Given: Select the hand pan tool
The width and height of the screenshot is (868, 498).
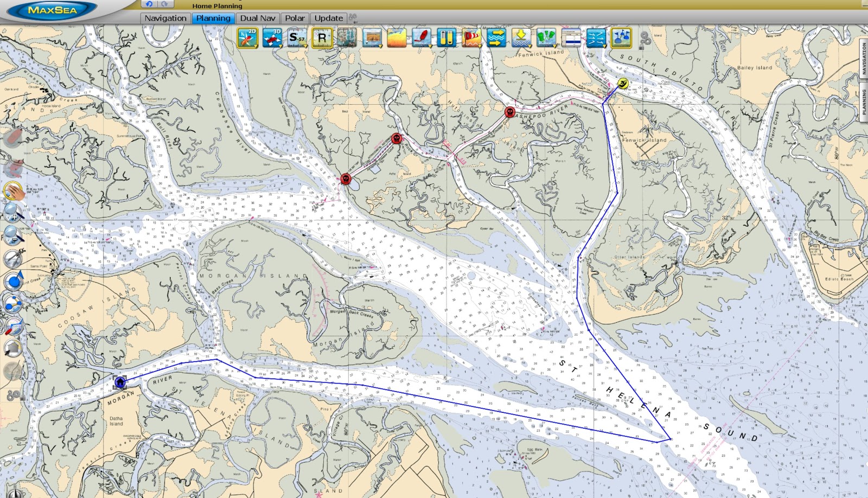Looking at the screenshot, I should (14, 191).
